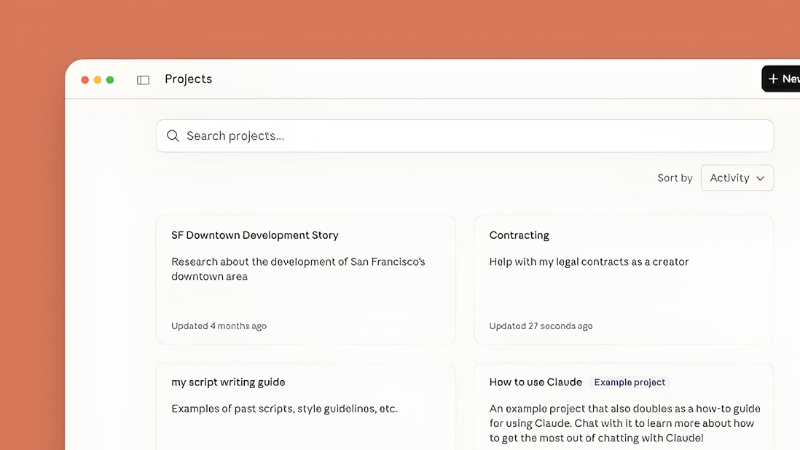The width and height of the screenshot is (800, 450).
Task: Open my script writing guide project
Action: 305,407
